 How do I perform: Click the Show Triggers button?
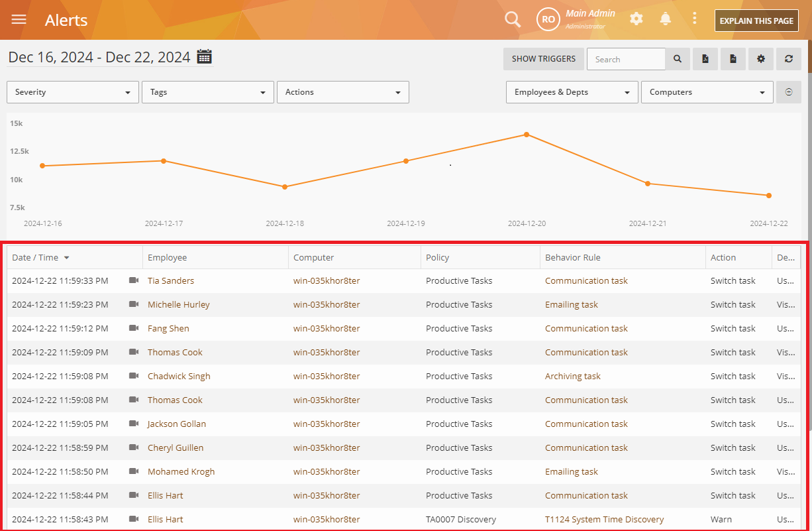[x=544, y=59]
